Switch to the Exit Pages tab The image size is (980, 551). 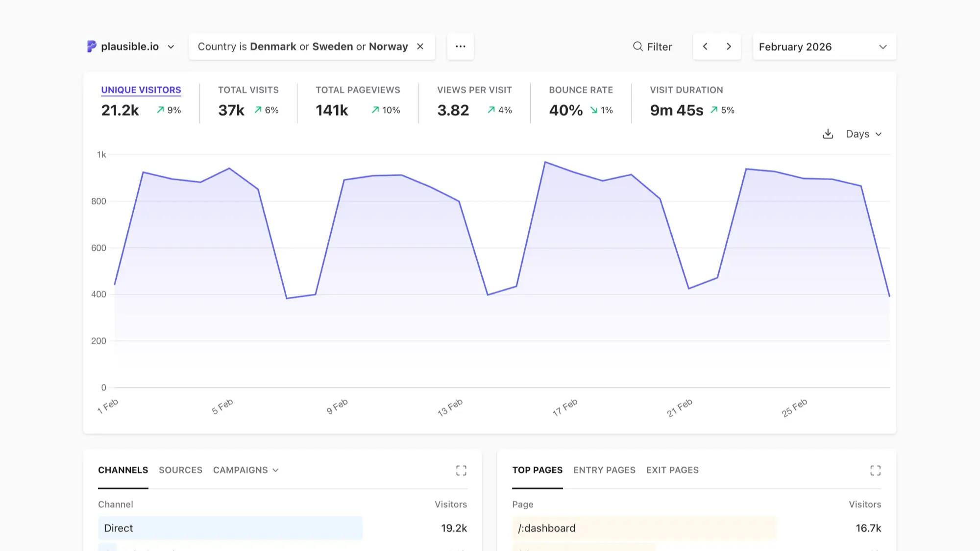672,470
